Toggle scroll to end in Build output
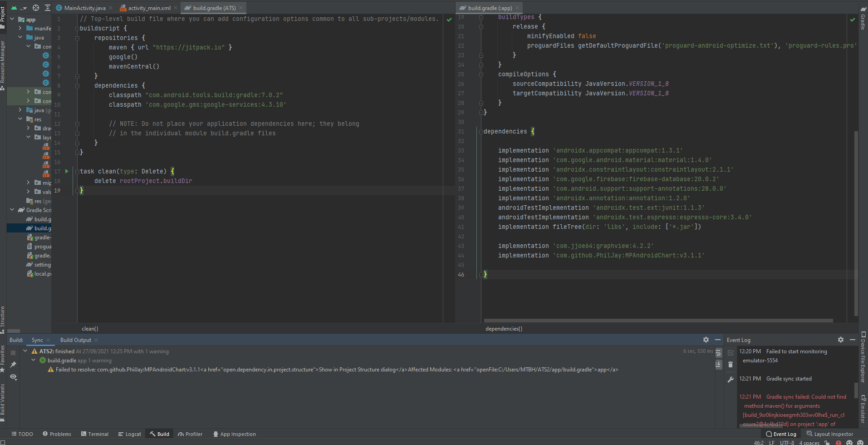 718,364
